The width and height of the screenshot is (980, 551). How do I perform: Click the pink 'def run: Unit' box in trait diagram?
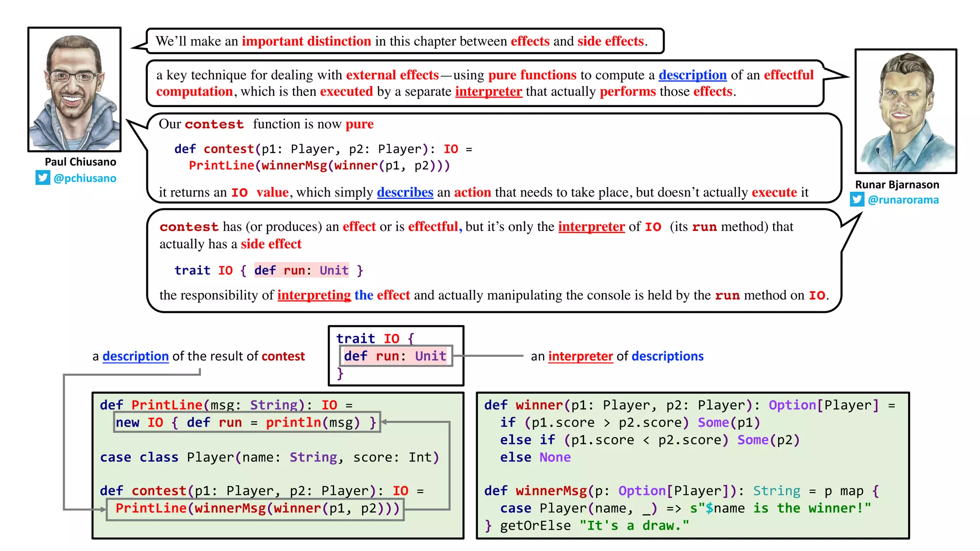395,356
